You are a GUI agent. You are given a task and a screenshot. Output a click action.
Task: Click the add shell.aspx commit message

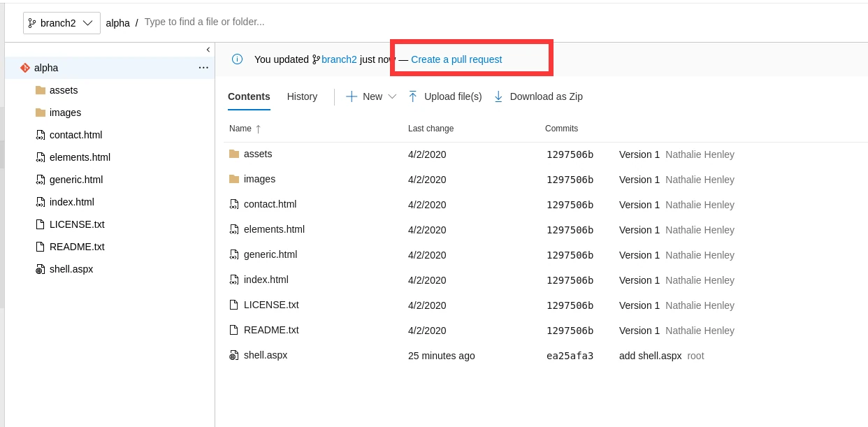pyautogui.click(x=650, y=356)
